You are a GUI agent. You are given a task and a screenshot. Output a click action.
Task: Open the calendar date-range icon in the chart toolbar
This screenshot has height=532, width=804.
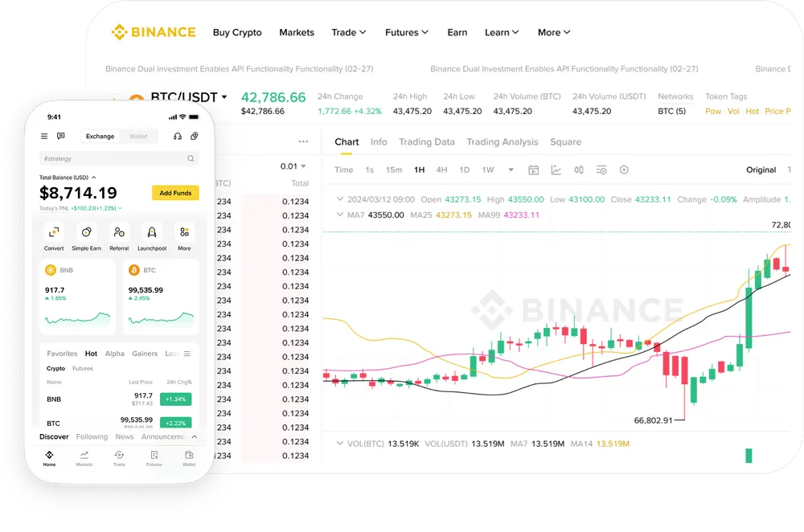click(x=533, y=170)
